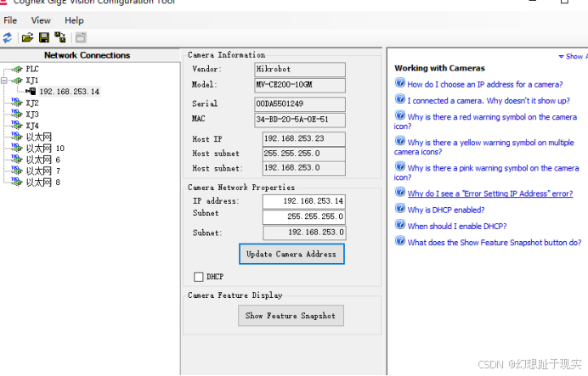Click the Refresh toolbar icon
The image size is (588, 376).
pos(8,38)
